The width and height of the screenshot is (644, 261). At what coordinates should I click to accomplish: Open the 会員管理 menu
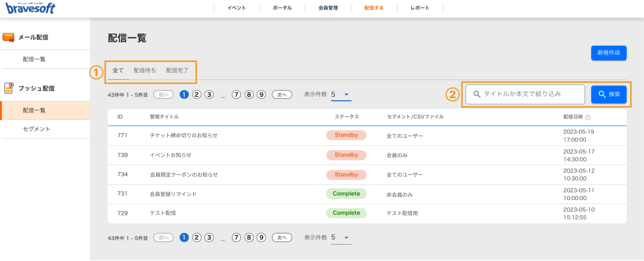[328, 8]
